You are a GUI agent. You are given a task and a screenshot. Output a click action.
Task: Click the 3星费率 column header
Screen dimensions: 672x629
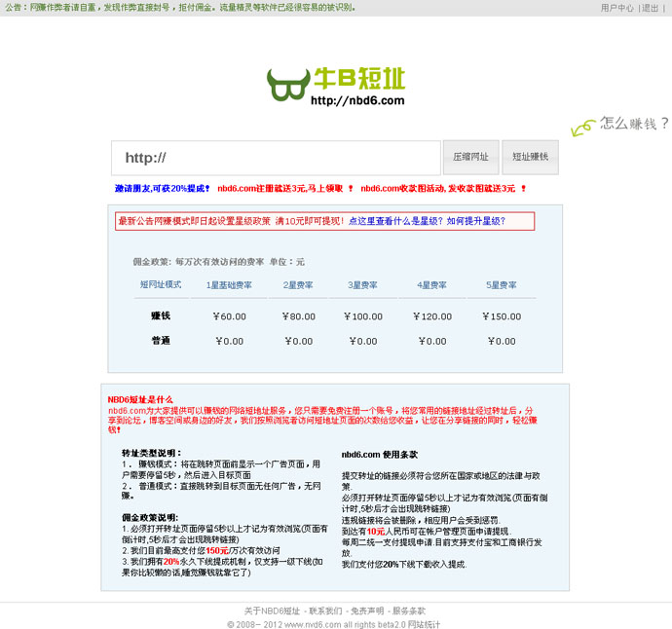pyautogui.click(x=362, y=285)
